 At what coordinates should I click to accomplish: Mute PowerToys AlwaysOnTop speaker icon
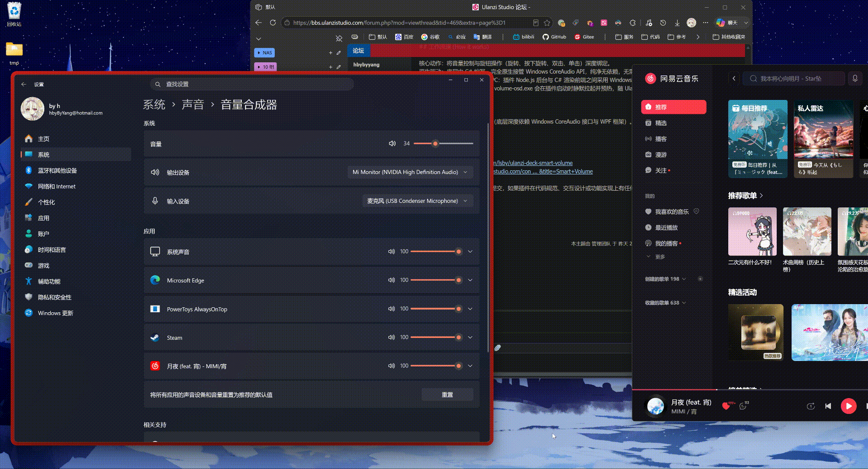[x=392, y=309]
